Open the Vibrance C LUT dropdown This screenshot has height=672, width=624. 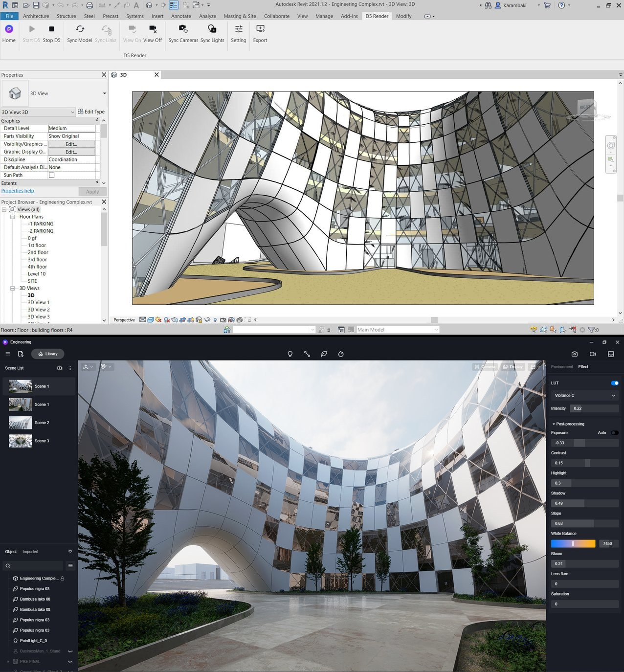pyautogui.click(x=585, y=395)
